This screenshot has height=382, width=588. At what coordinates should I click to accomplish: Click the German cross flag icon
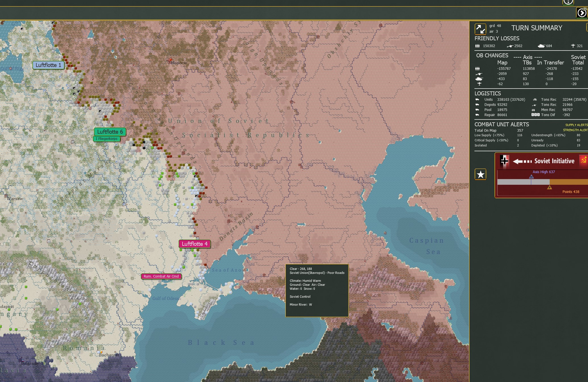[x=504, y=161]
